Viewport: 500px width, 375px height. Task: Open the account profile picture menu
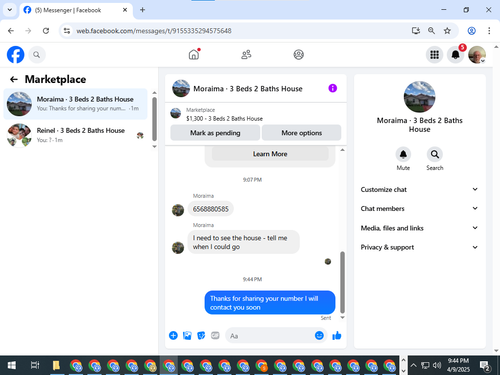coord(477,55)
